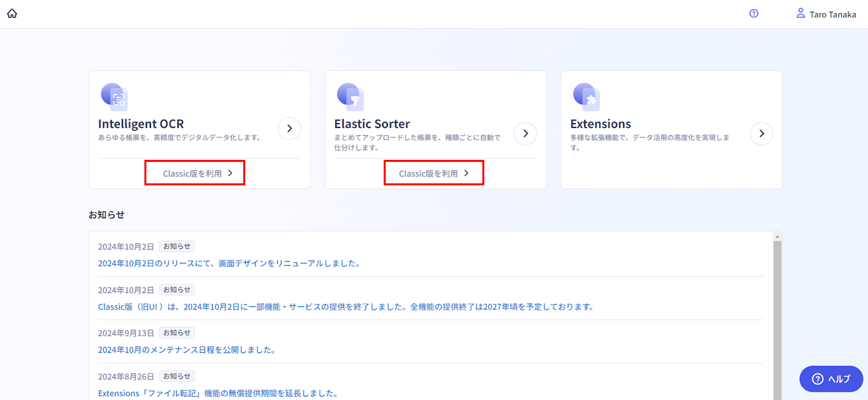Screen dimensions: 868x400
Task: Open Elastic Sorter via its arrow button
Action: tap(525, 133)
